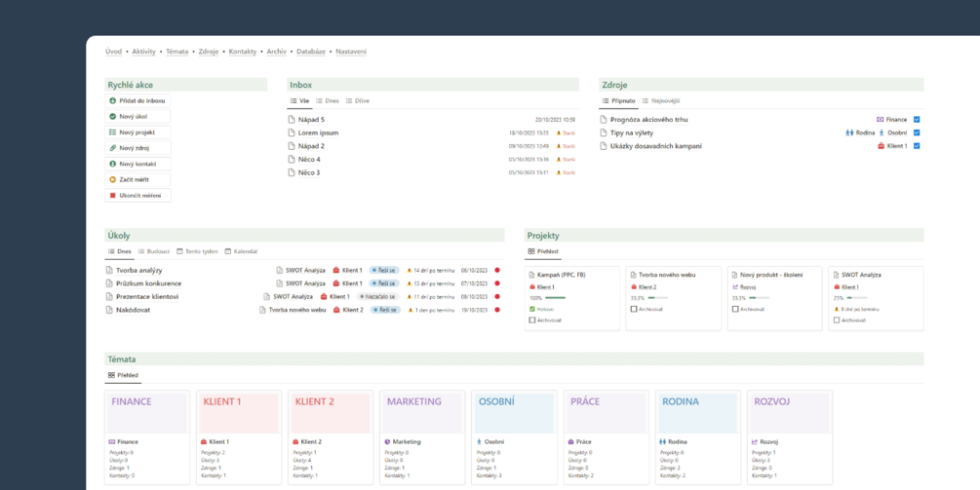The width and height of the screenshot is (980, 490).
Task: Click the plus icon on Přidat do inboxu
Action: (112, 100)
